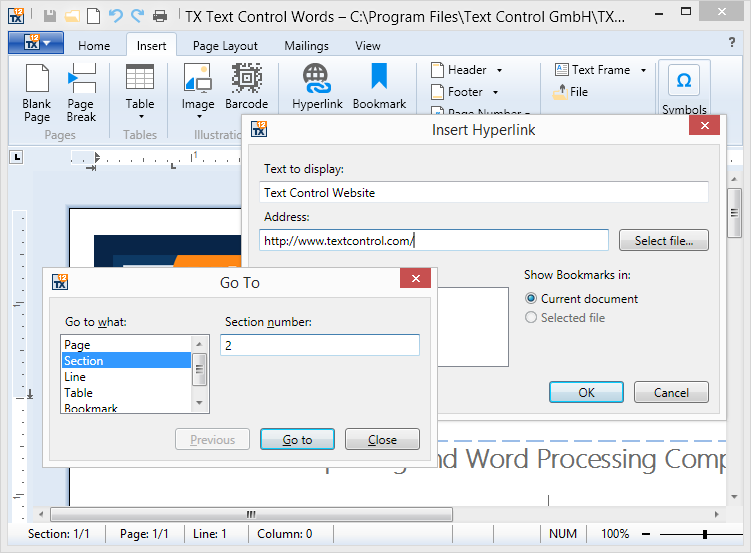Screen dimensions: 751x553
Task: Expand the Header dropdown
Action: (x=499, y=71)
